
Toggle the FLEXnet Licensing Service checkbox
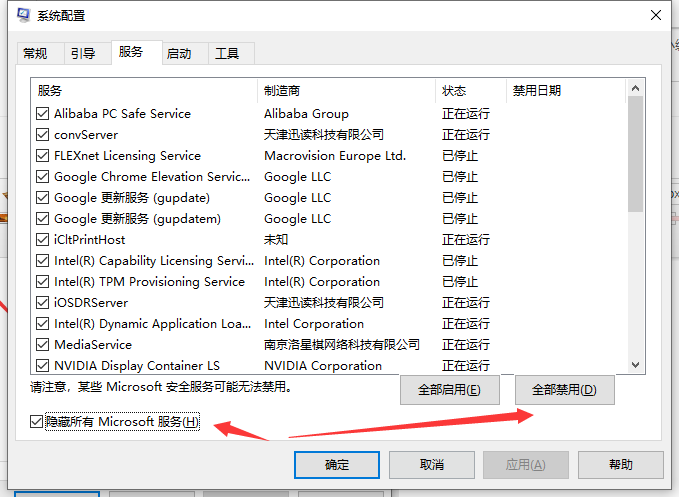(x=43, y=156)
